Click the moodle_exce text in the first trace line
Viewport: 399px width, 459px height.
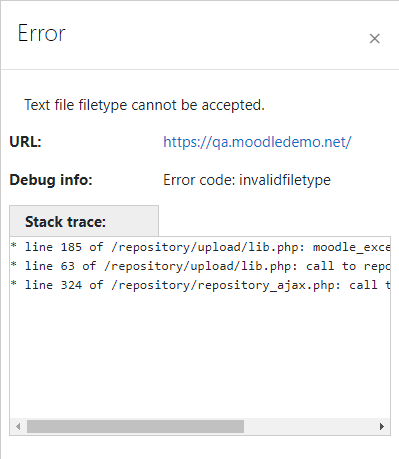coord(351,247)
